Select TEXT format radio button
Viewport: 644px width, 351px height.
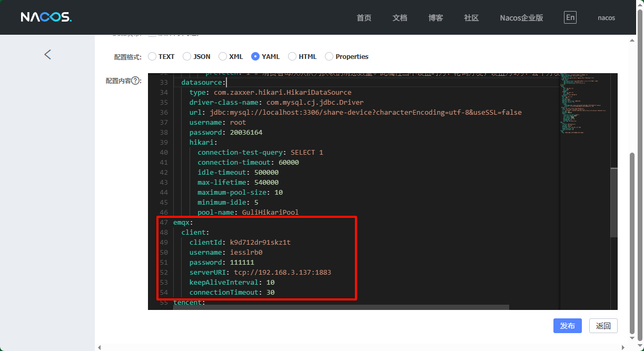click(152, 56)
